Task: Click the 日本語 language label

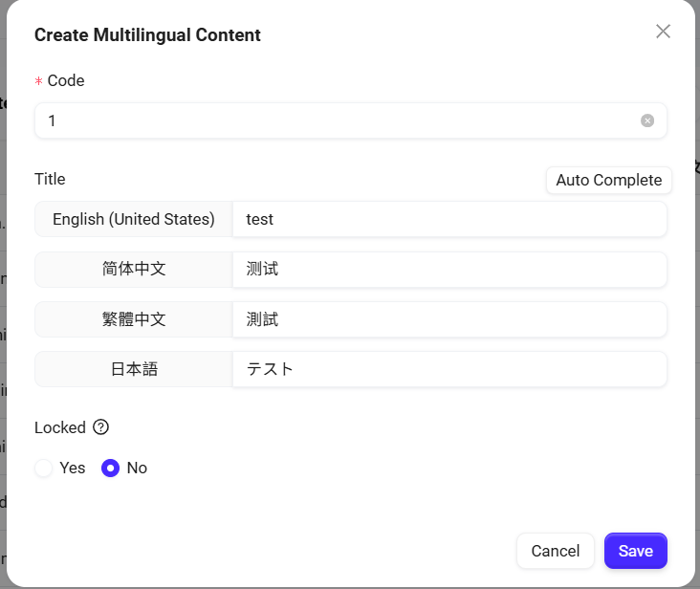Action: click(134, 369)
